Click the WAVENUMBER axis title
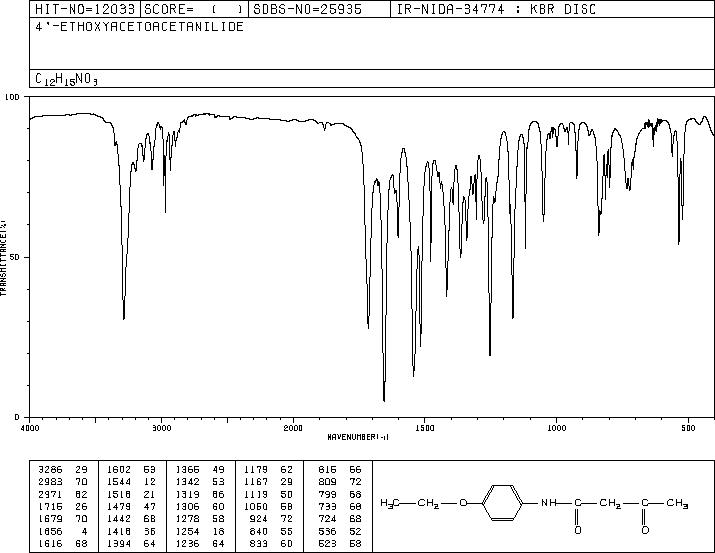715x553 pixels. pyautogui.click(x=358, y=437)
